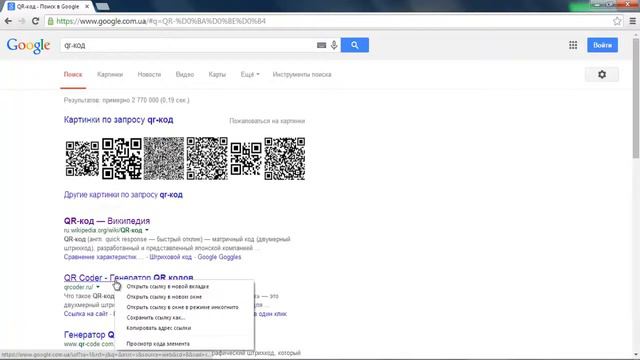Open the Google apps grid icon
Image resolution: width=640 pixels, height=360 pixels.
573,45
